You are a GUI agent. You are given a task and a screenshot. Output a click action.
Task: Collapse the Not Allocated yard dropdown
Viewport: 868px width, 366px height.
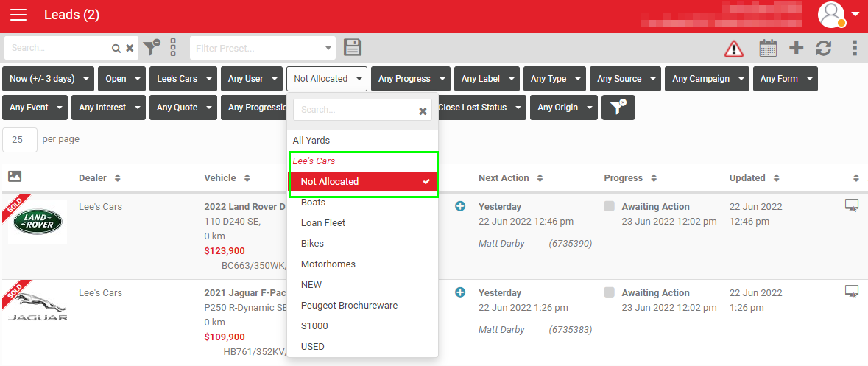click(327, 79)
